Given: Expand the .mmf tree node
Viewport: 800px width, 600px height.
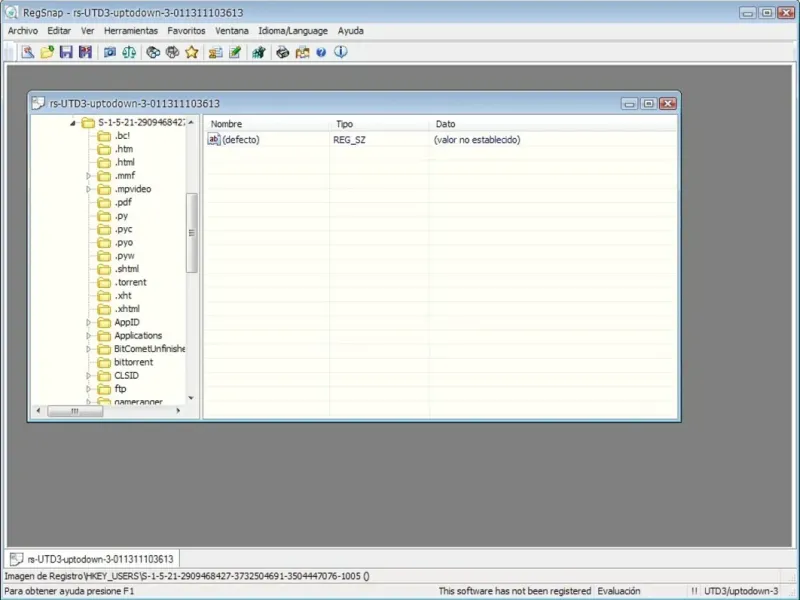Looking at the screenshot, I should tap(88, 176).
